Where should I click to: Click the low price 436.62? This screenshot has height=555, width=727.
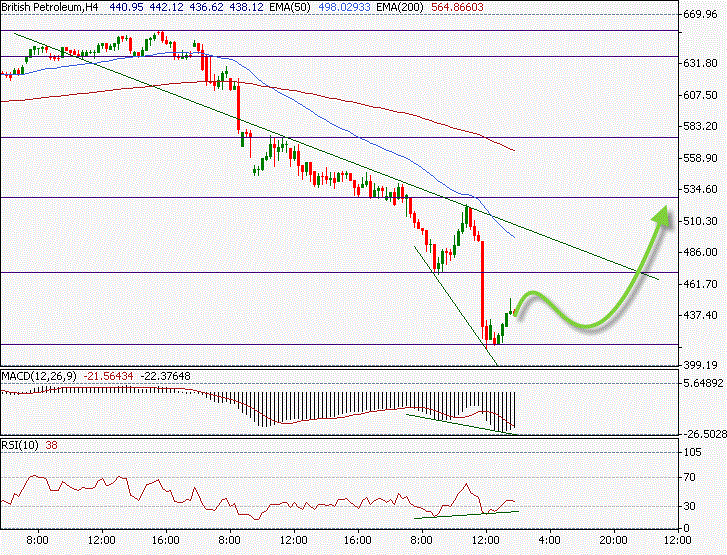click(x=206, y=7)
